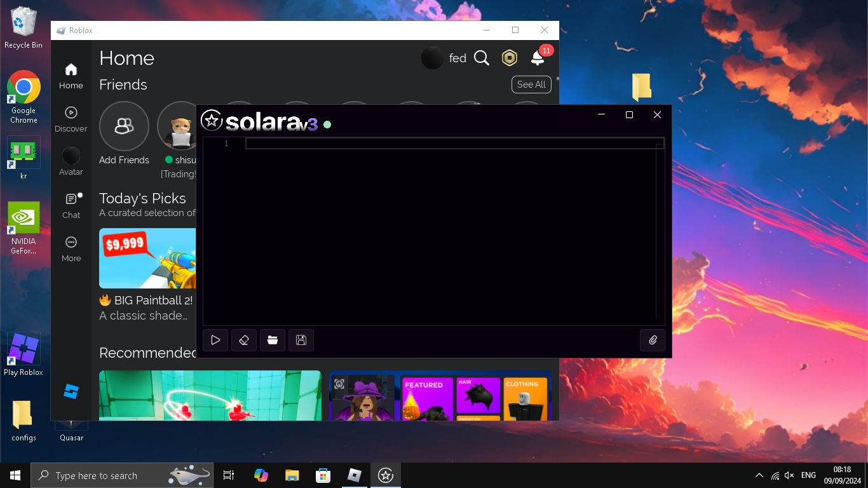Open friend shisu's avatar
The height and width of the screenshot is (488, 868).
coord(181,126)
